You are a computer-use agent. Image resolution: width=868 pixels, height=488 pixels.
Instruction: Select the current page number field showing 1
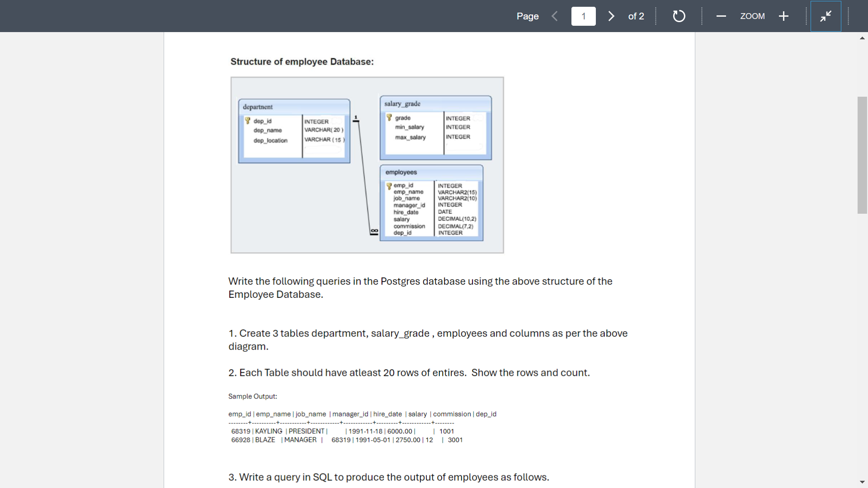tap(583, 16)
